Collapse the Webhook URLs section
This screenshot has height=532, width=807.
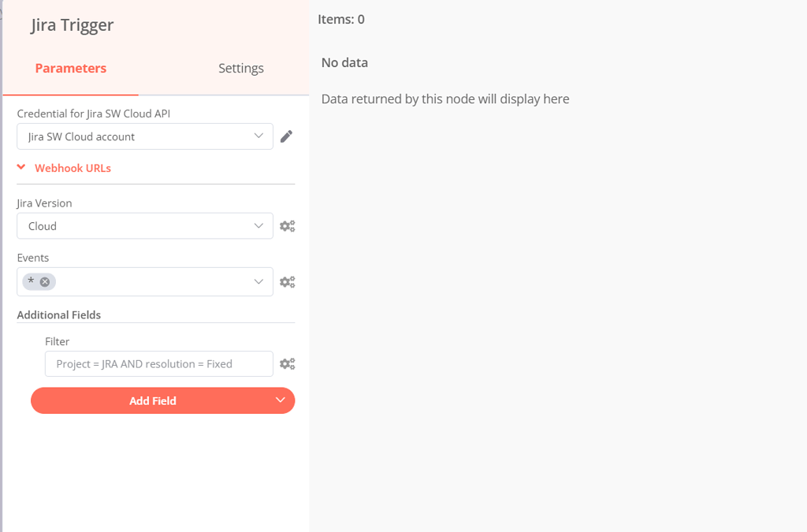click(19, 168)
